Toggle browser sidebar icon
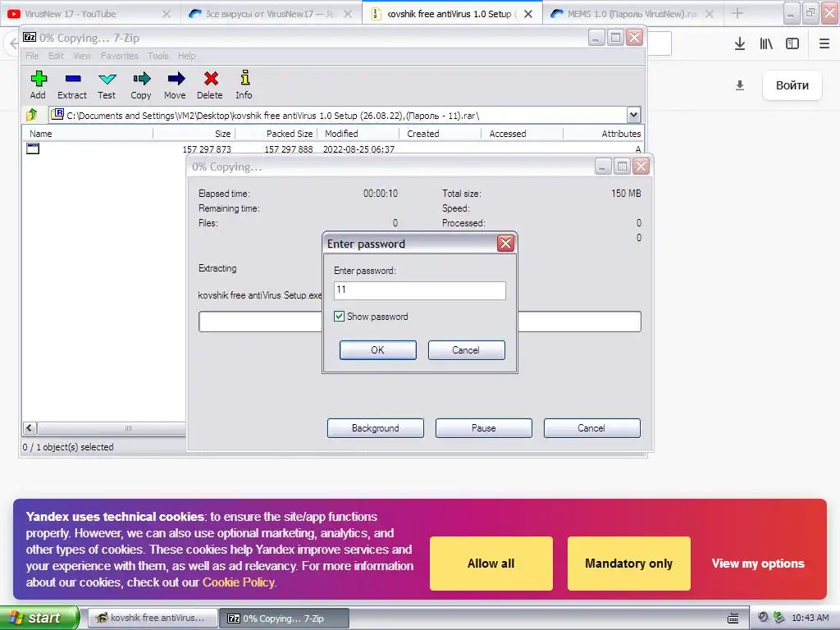Viewport: 840px width, 630px height. click(x=792, y=43)
